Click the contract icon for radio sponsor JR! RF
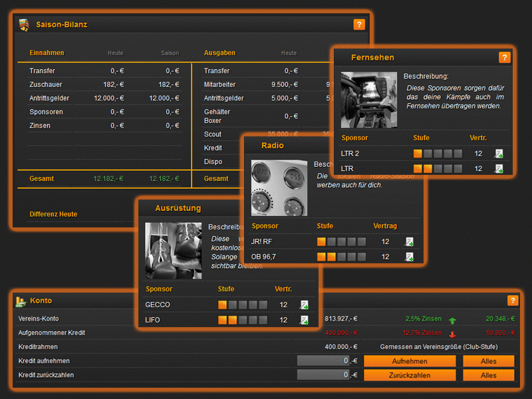Viewport: 532px width, 399px height. pos(410,241)
